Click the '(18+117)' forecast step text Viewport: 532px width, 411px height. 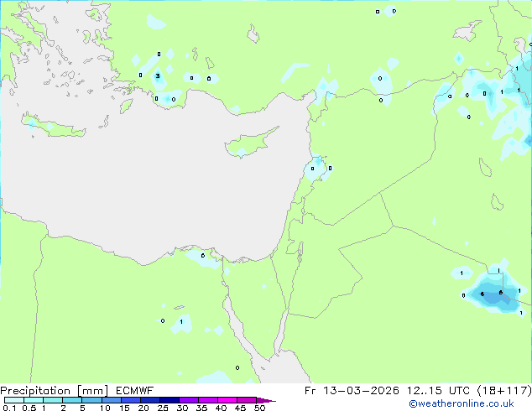[x=504, y=391]
